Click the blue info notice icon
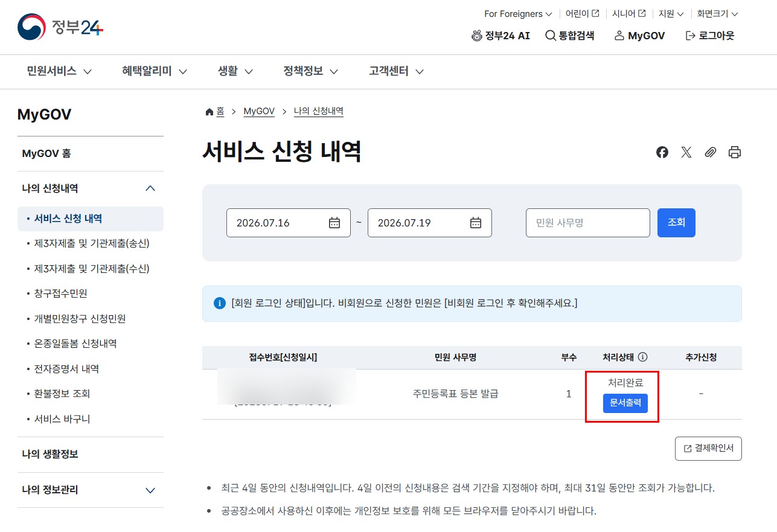 220,303
